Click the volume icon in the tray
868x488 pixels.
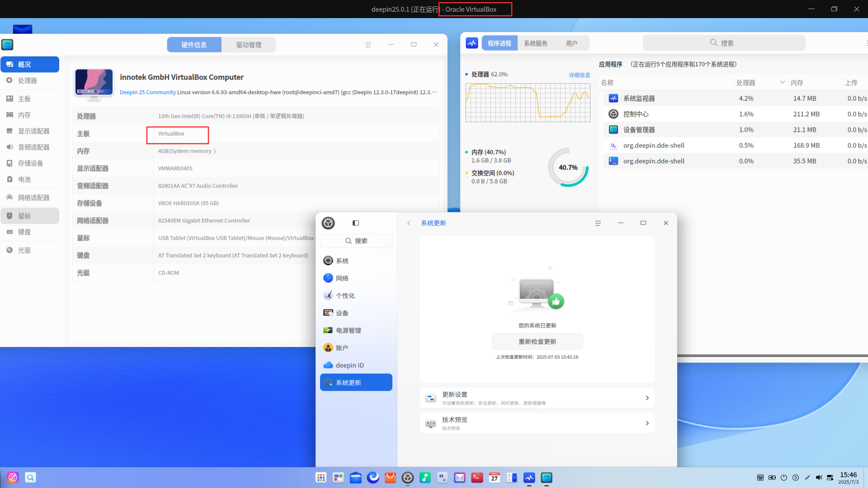(819, 478)
